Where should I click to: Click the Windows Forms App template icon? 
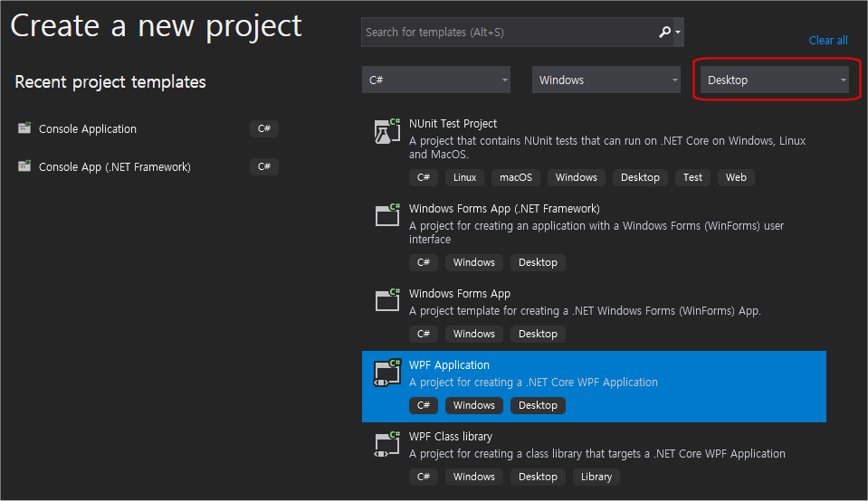(x=387, y=299)
